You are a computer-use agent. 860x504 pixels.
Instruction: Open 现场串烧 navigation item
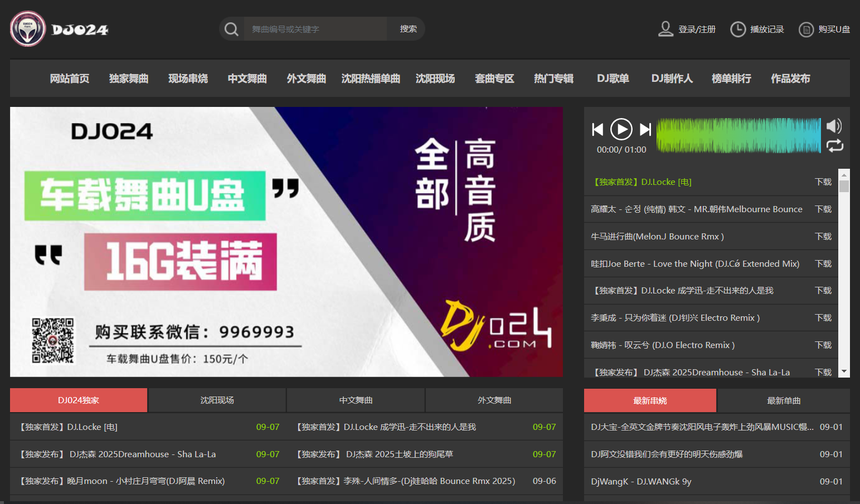188,79
